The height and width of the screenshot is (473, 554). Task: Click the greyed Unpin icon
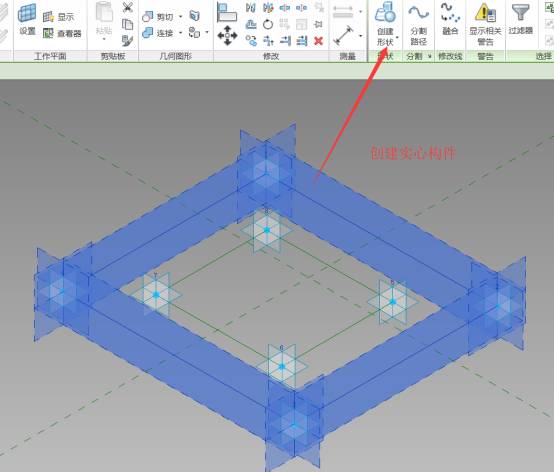tap(319, 7)
